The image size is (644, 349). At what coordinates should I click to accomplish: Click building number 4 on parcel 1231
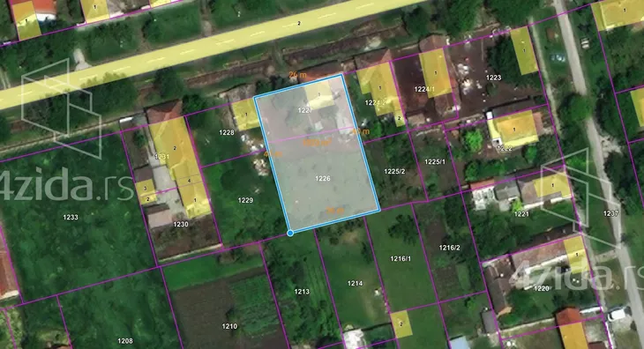tap(189, 181)
